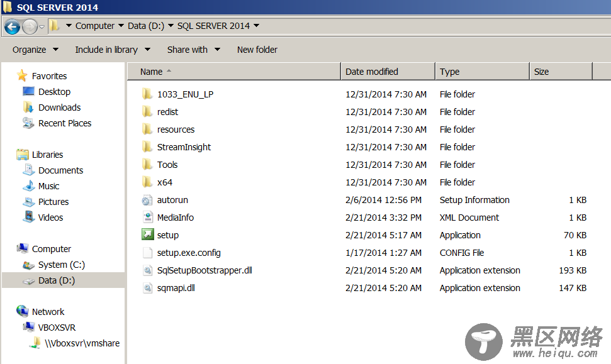Select the autorun setup information file icon
This screenshot has width=611, height=364.
click(x=147, y=200)
